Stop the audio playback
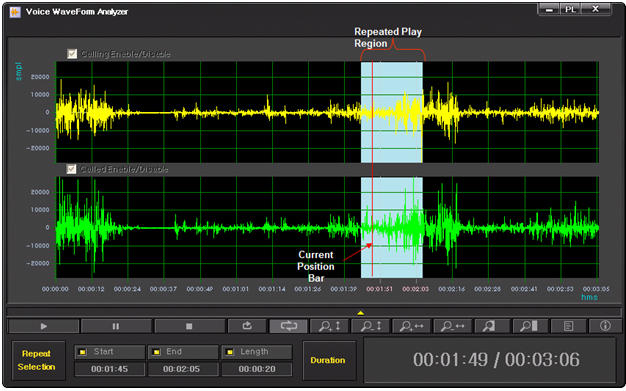The width and height of the screenshot is (626, 391). point(189,326)
